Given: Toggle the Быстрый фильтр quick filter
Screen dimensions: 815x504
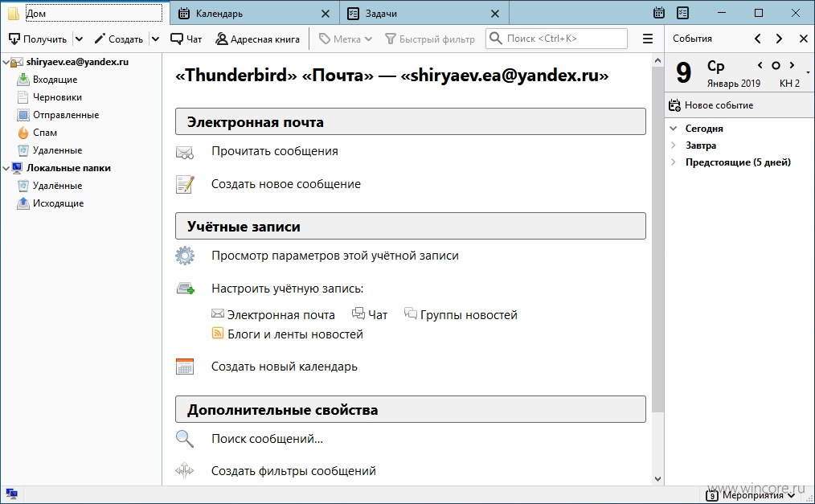Looking at the screenshot, I should 429,39.
